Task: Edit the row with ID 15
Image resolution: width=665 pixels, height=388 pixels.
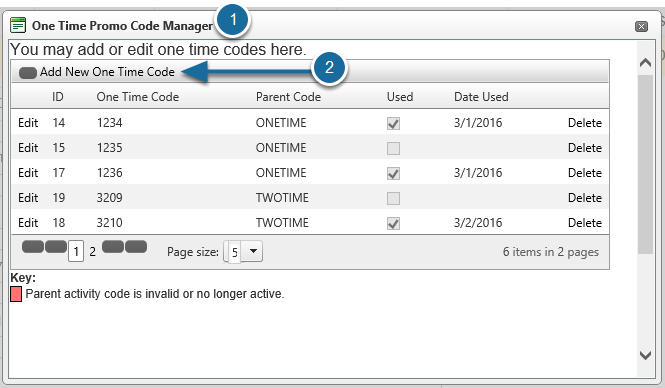Action: pos(28,148)
